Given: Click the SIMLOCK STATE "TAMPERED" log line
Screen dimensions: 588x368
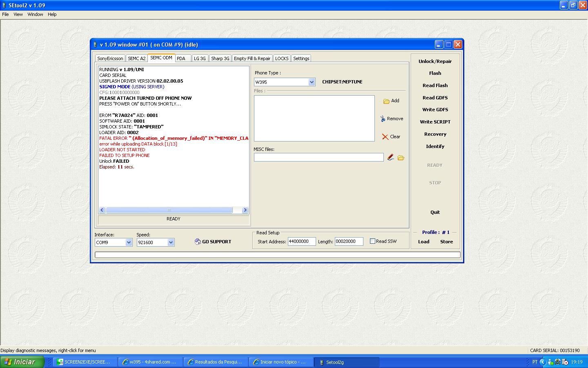Looking at the screenshot, I should 131,127.
